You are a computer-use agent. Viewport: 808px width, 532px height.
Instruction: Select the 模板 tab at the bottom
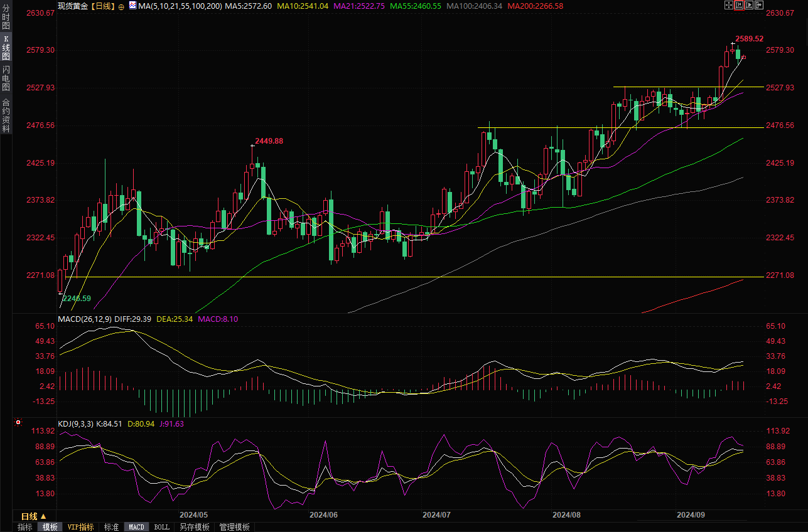click(x=50, y=527)
